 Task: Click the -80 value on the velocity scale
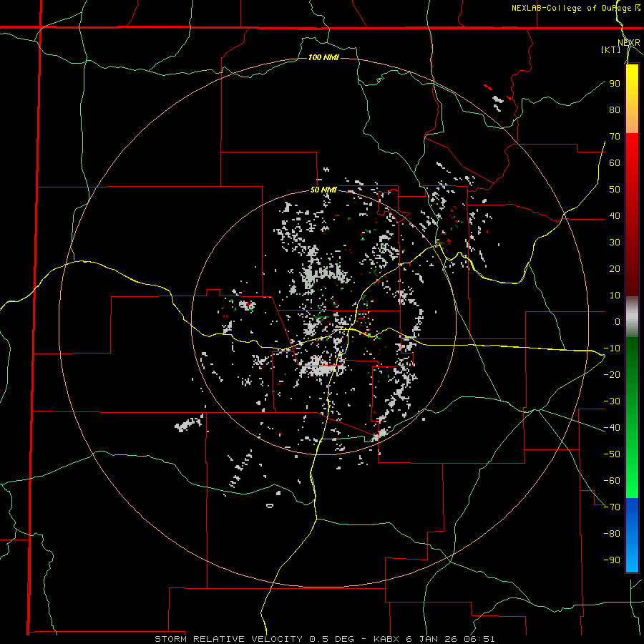point(612,534)
